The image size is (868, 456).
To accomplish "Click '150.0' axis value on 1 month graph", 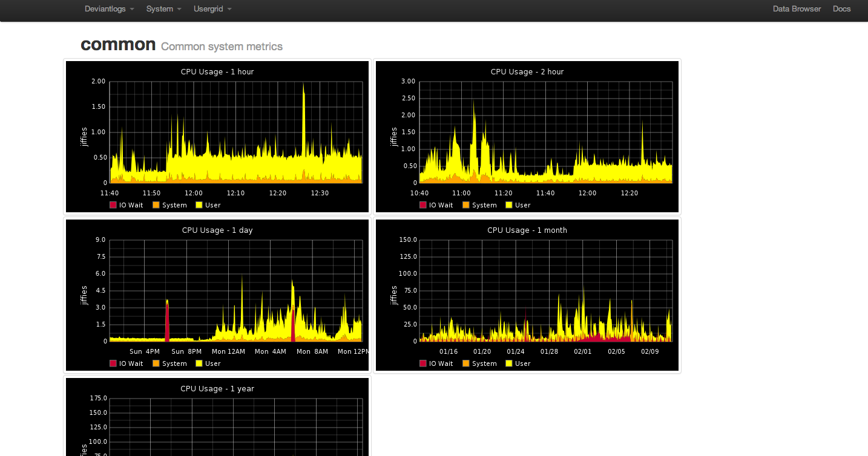I will [x=408, y=240].
